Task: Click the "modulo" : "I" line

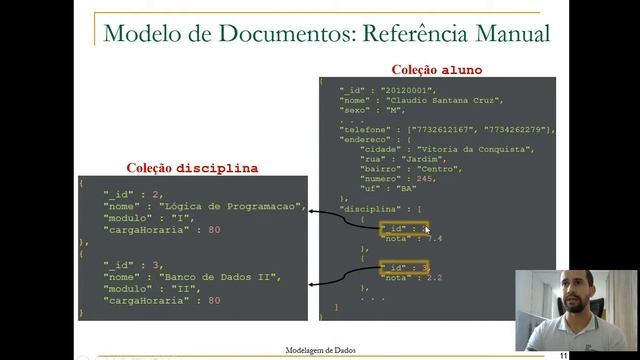Action: 149,218
